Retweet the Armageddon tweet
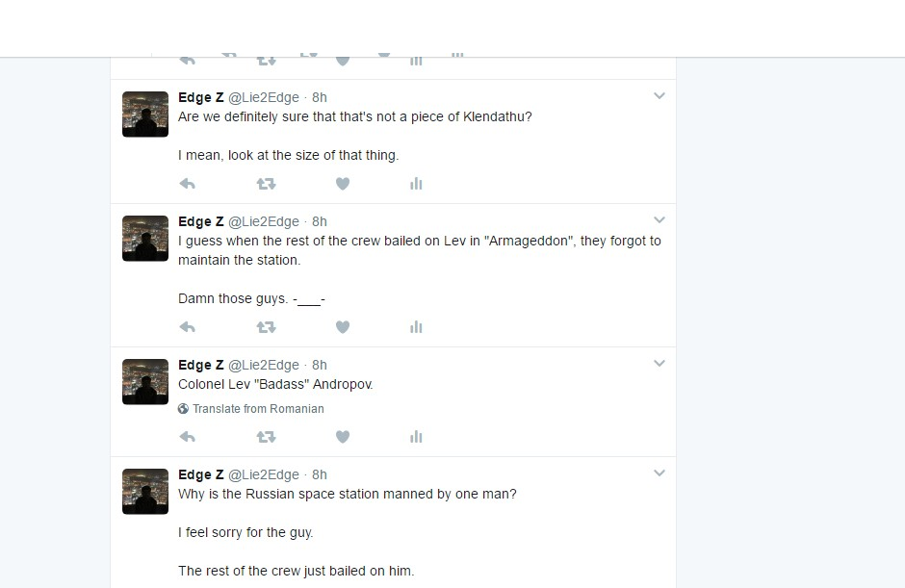 pyautogui.click(x=267, y=327)
